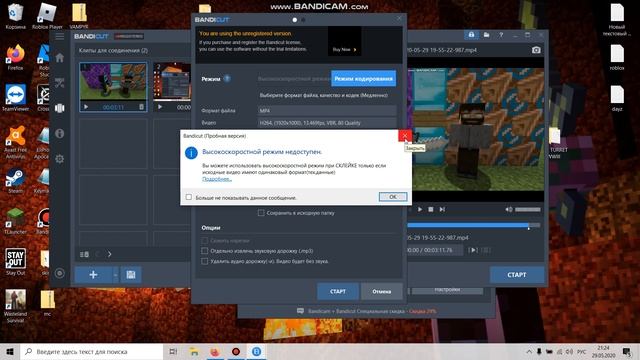Open Roblox Player desktop shortcut

[x=47, y=17]
